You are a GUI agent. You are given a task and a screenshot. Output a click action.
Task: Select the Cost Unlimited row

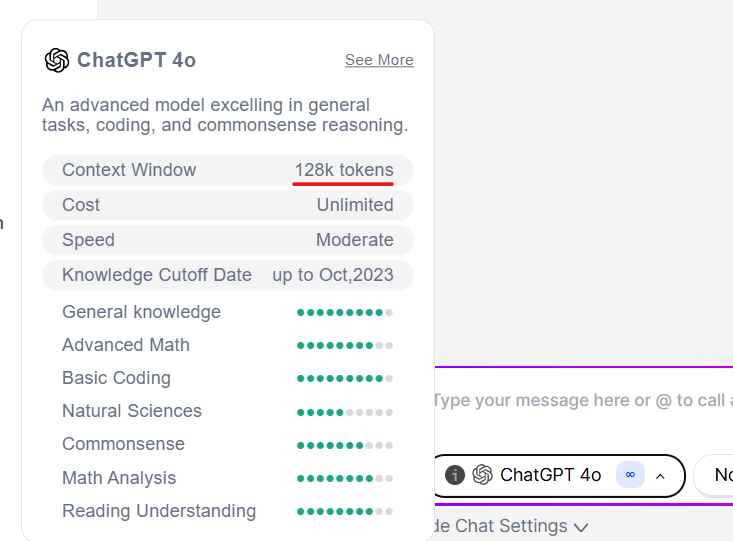pos(228,205)
